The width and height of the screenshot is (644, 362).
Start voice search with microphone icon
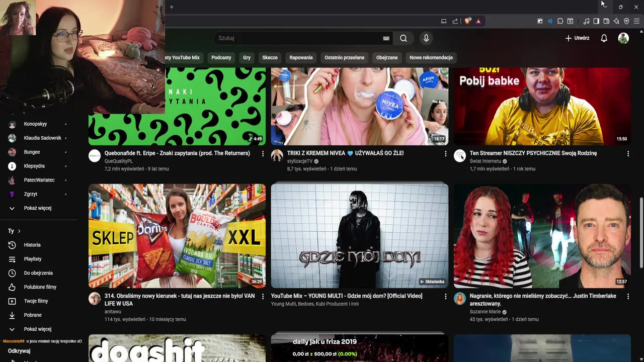(426, 38)
